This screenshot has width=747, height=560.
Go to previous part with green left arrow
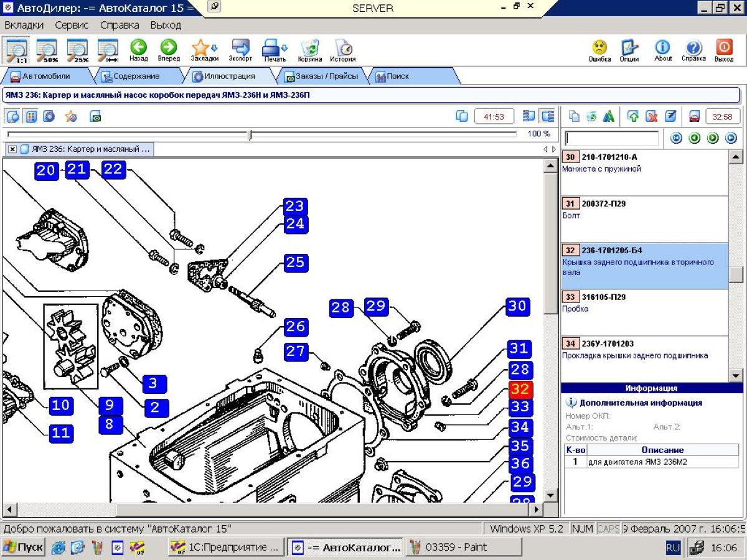pyautogui.click(x=695, y=138)
